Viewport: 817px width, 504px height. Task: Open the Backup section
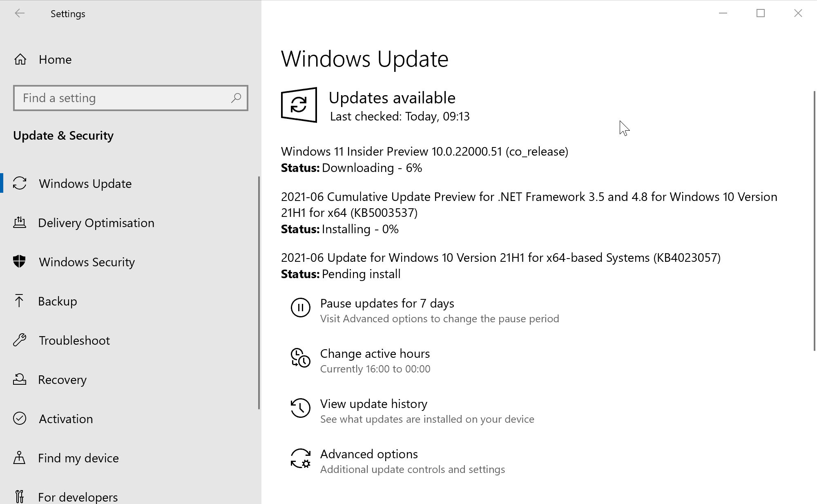[58, 301]
